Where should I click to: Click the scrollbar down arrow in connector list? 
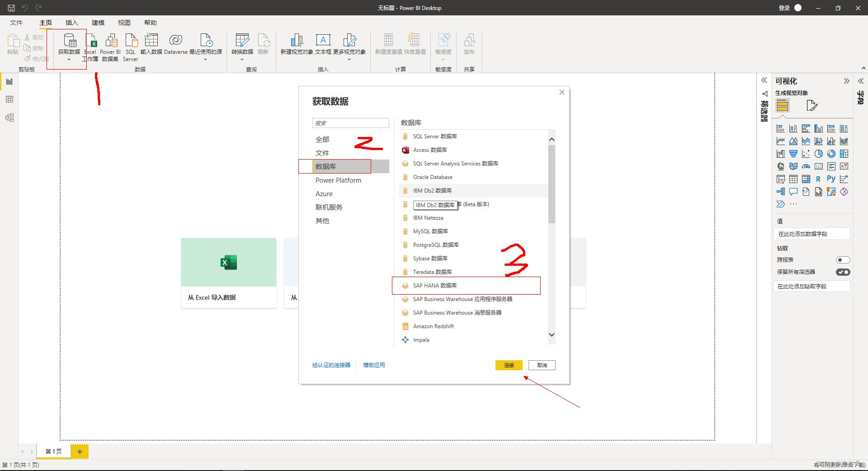pos(552,335)
